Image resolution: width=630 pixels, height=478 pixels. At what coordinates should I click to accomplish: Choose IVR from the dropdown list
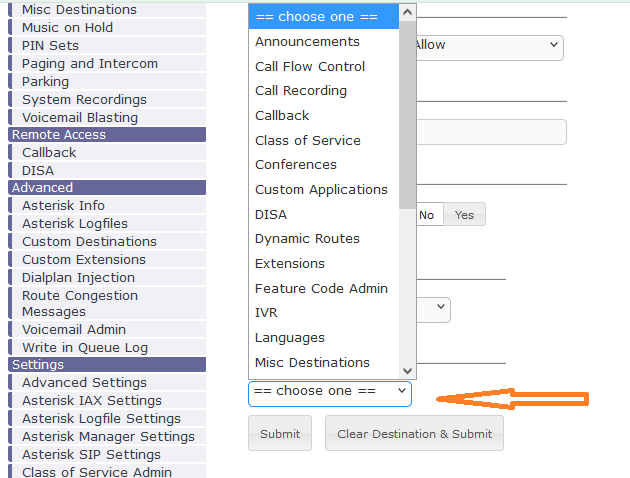tap(266, 313)
